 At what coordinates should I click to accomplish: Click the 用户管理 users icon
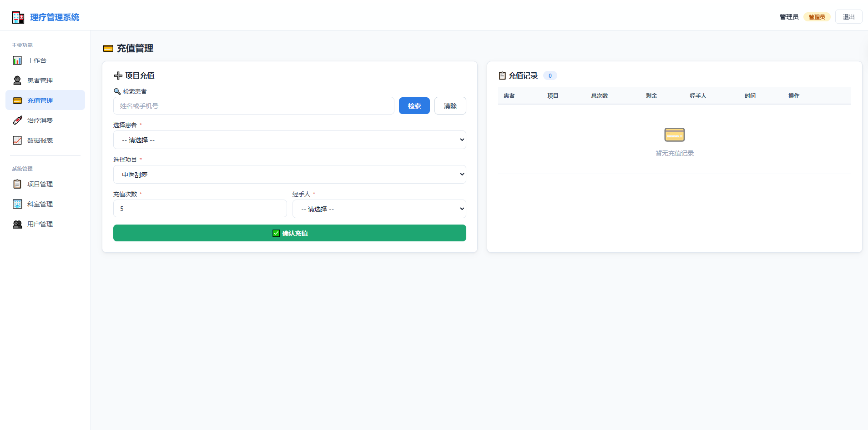point(17,224)
